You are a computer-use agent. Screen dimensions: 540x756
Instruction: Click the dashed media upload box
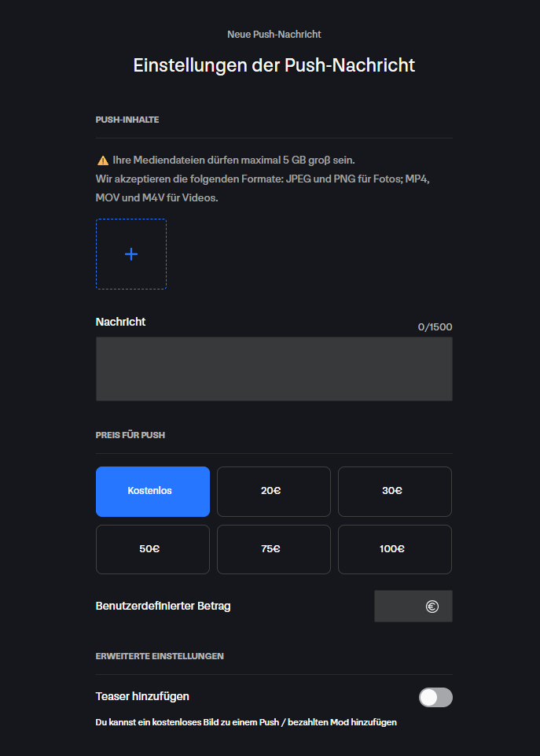[x=131, y=254]
